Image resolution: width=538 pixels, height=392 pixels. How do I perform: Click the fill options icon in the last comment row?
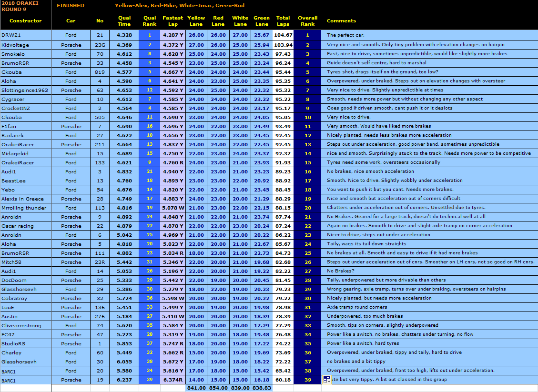326,379
